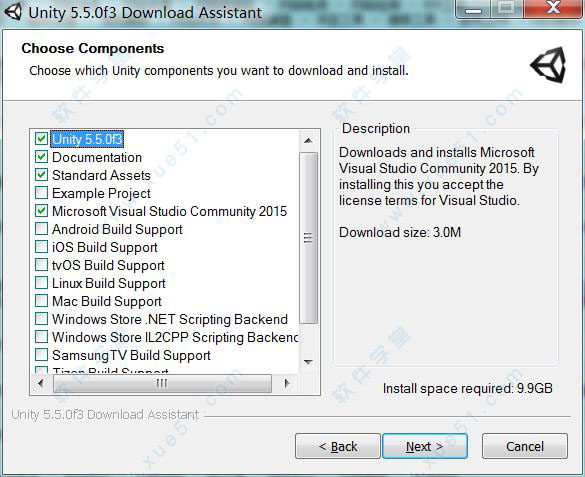
Task: Click the vertical scrollbar thumb of component list
Action: coord(308,238)
